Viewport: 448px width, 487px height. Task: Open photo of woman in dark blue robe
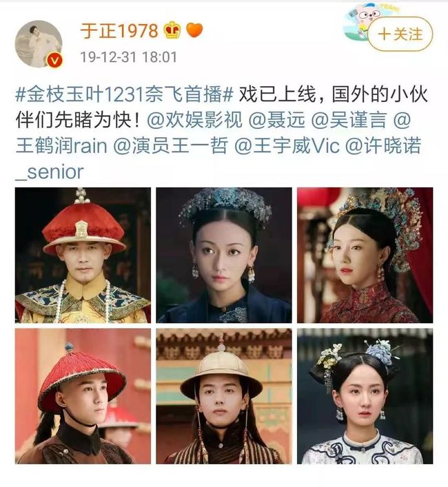pyautogui.click(x=224, y=255)
